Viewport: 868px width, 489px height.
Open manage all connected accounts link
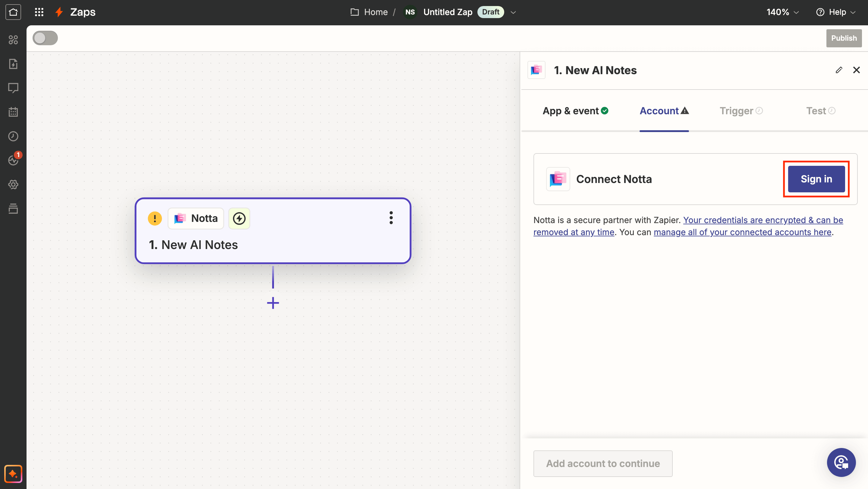tap(742, 232)
